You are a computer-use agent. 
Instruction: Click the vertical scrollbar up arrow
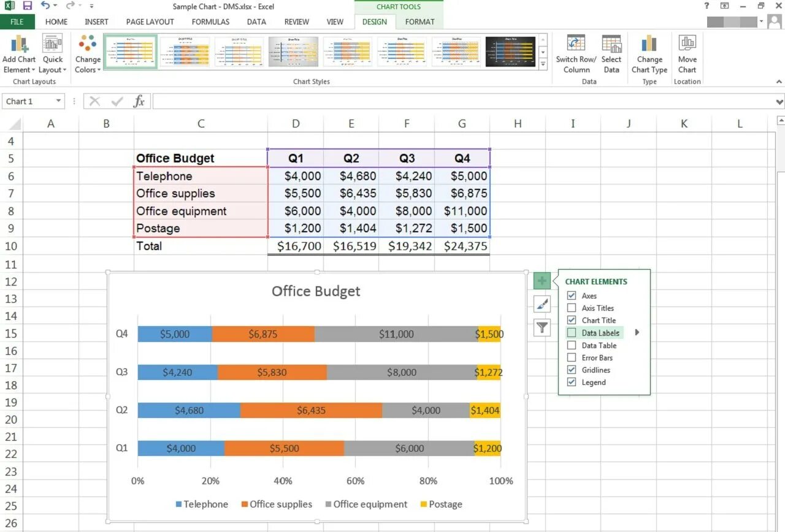(780, 121)
